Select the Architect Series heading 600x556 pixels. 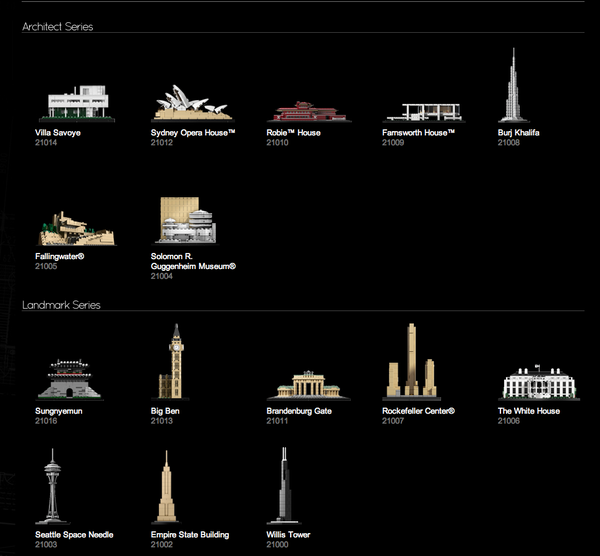tap(58, 27)
